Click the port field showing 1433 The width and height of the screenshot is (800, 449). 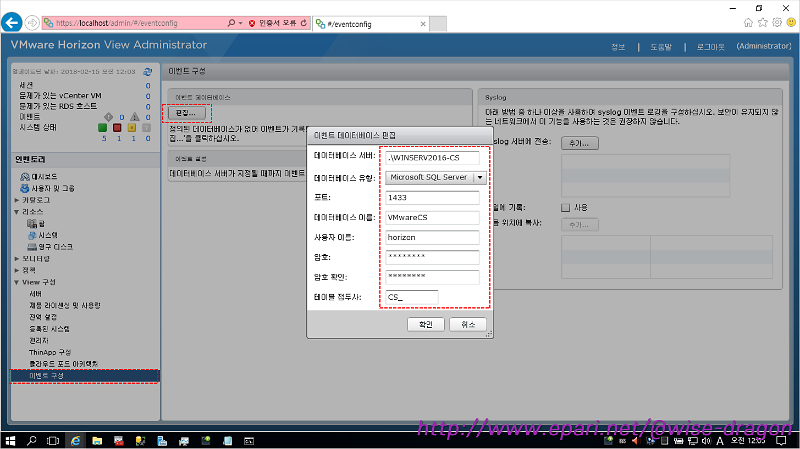point(432,198)
